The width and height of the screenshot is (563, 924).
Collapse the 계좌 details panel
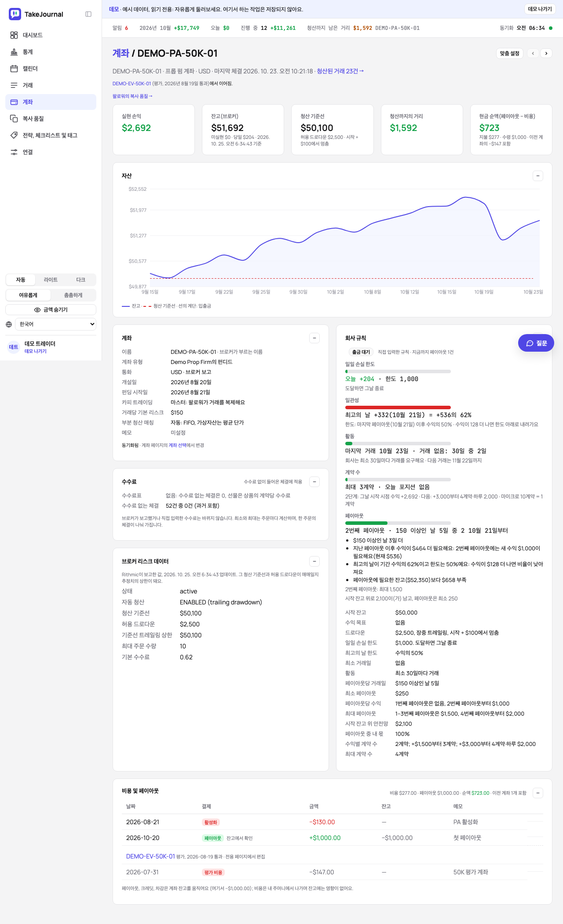tap(314, 338)
